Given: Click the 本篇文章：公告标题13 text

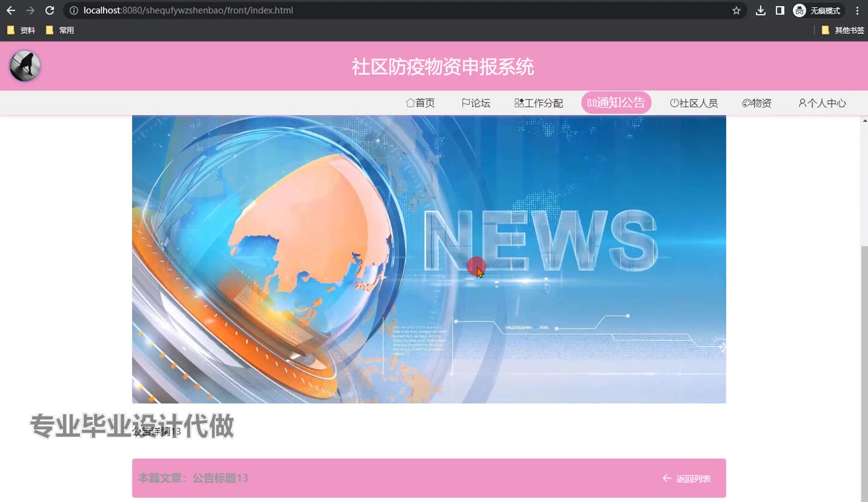Looking at the screenshot, I should click(193, 478).
